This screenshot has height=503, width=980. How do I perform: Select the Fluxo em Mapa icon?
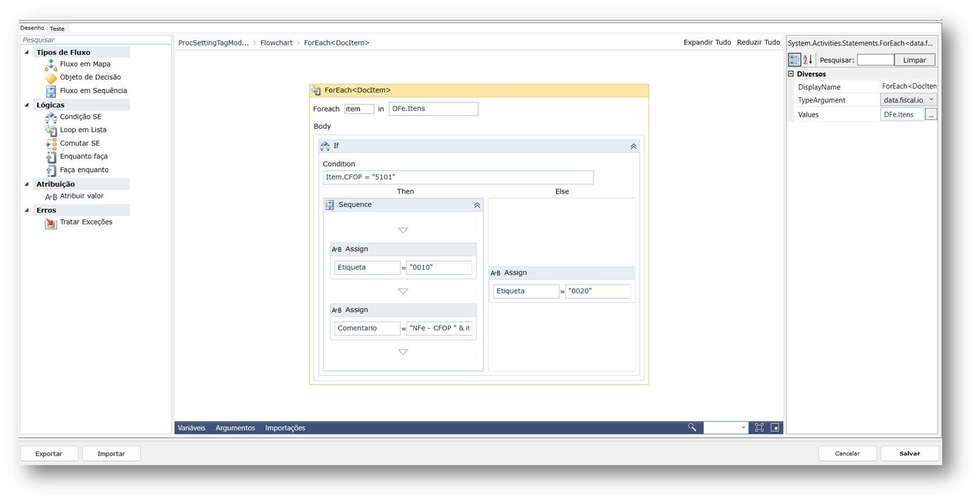pyautogui.click(x=51, y=65)
